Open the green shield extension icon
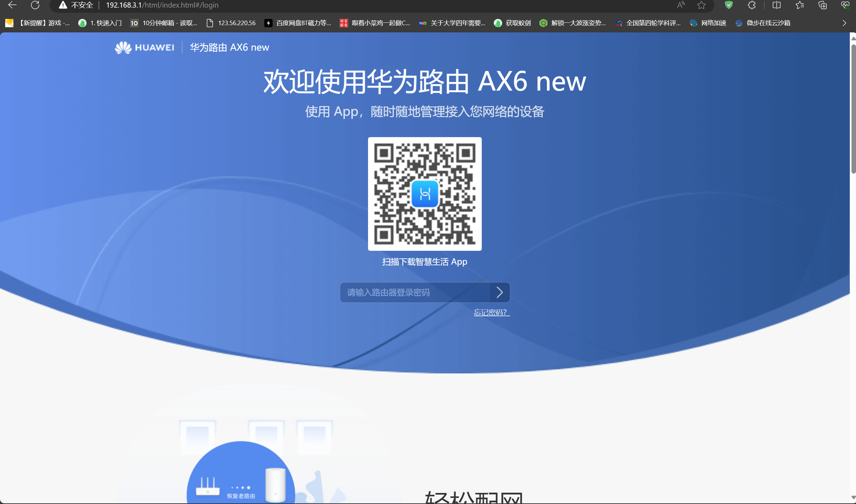Viewport: 856px width, 504px height. point(728,5)
